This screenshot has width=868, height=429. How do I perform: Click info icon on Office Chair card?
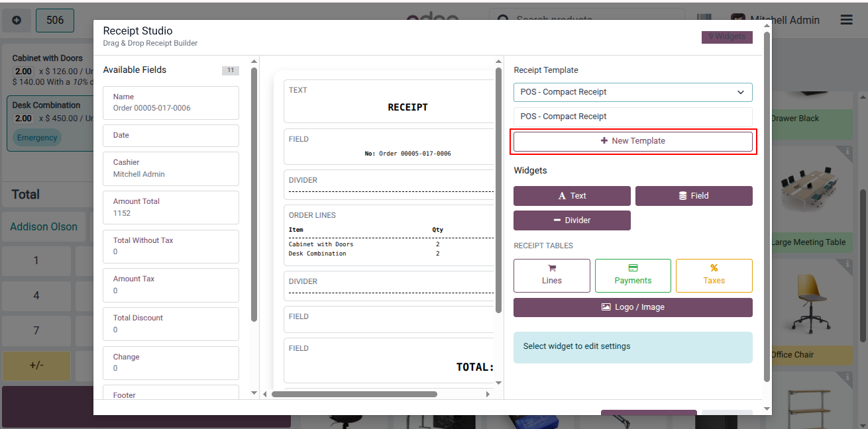click(x=847, y=264)
